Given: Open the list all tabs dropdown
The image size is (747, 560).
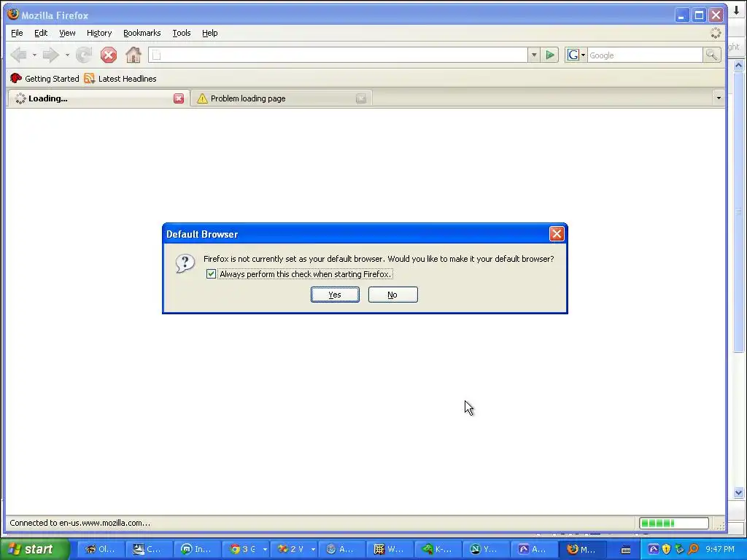Looking at the screenshot, I should pos(719,98).
